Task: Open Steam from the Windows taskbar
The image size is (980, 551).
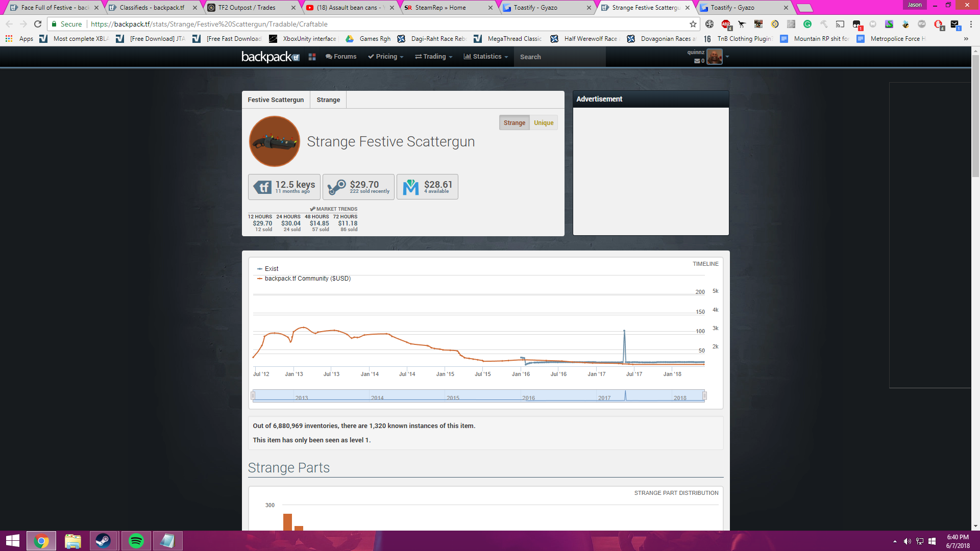Action: click(x=104, y=541)
